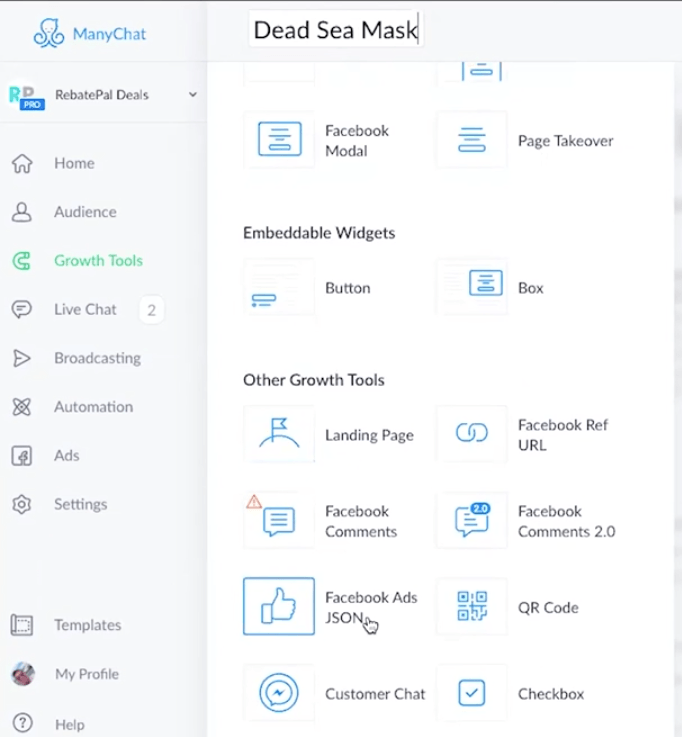Click the Dead Sea Mask title field
The width and height of the screenshot is (682, 737).
(x=336, y=30)
